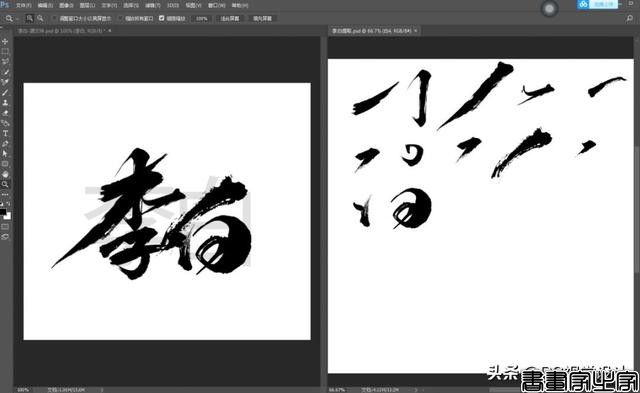Click the blue cloud upload icon
640x393 pixels.
[x=584, y=4]
